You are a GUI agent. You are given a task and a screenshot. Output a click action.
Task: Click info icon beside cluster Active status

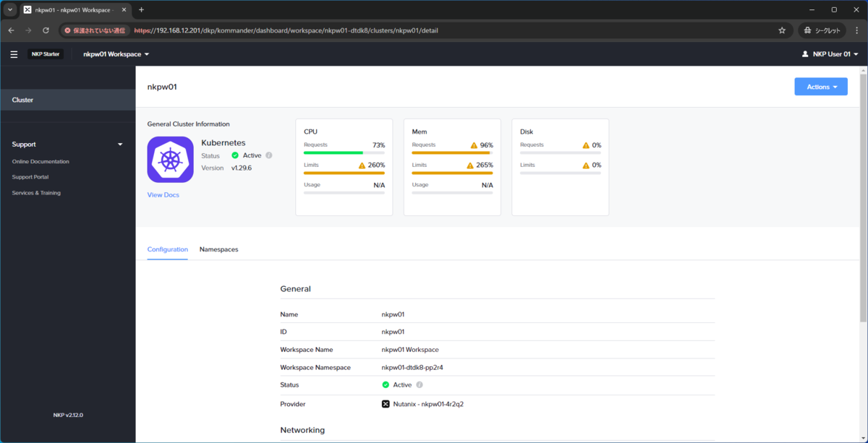269,155
